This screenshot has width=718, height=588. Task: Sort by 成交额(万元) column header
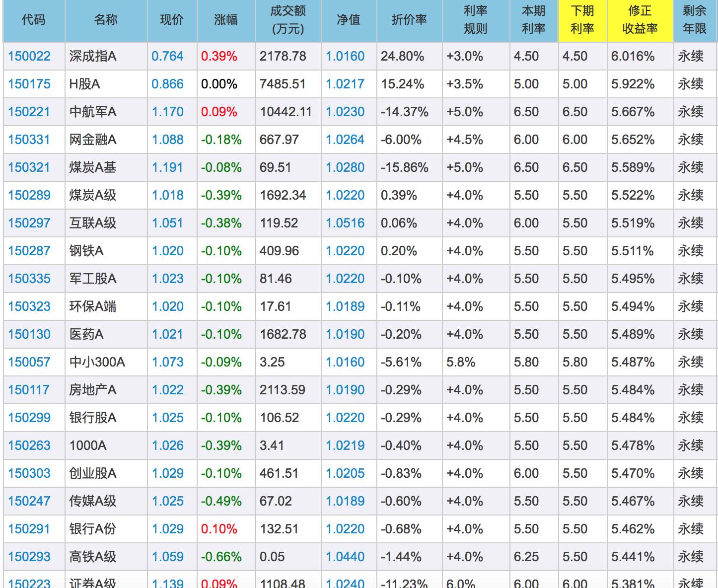pyautogui.click(x=287, y=20)
